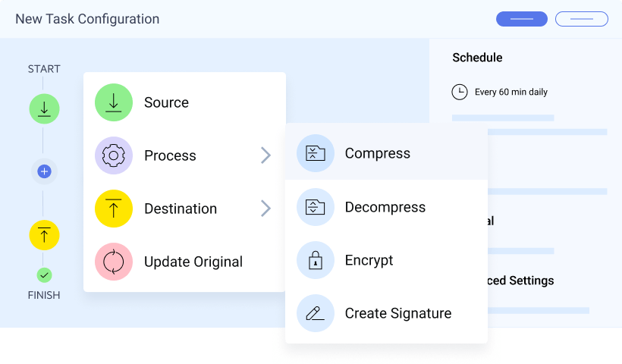Image resolution: width=622 pixels, height=364 pixels.
Task: Choose Decompress from the submenu
Action: (x=385, y=207)
